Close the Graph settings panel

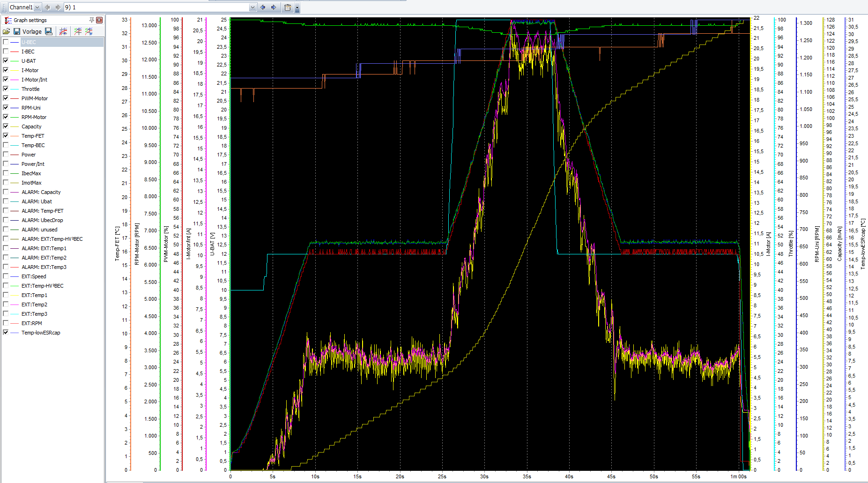99,20
